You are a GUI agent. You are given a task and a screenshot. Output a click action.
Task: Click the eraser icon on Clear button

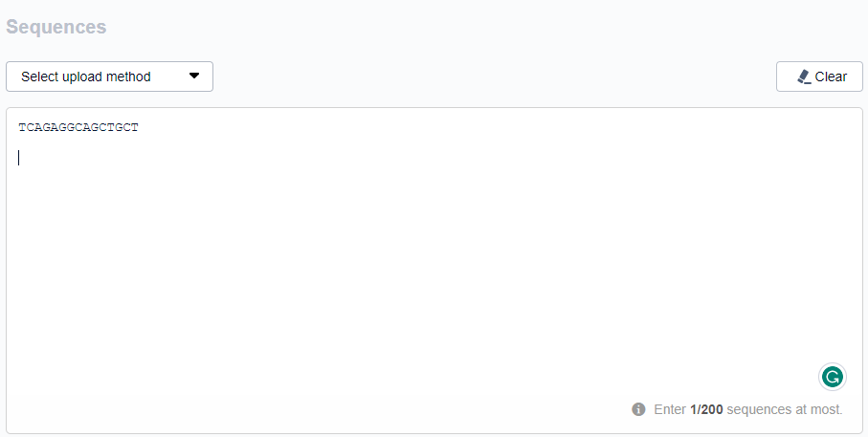pos(804,76)
